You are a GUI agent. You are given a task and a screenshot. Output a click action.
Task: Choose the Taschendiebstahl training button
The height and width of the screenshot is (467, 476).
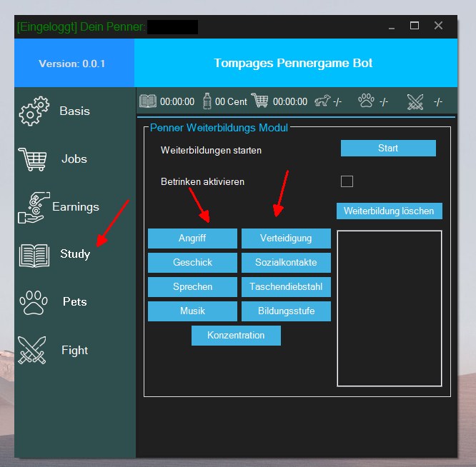(286, 287)
